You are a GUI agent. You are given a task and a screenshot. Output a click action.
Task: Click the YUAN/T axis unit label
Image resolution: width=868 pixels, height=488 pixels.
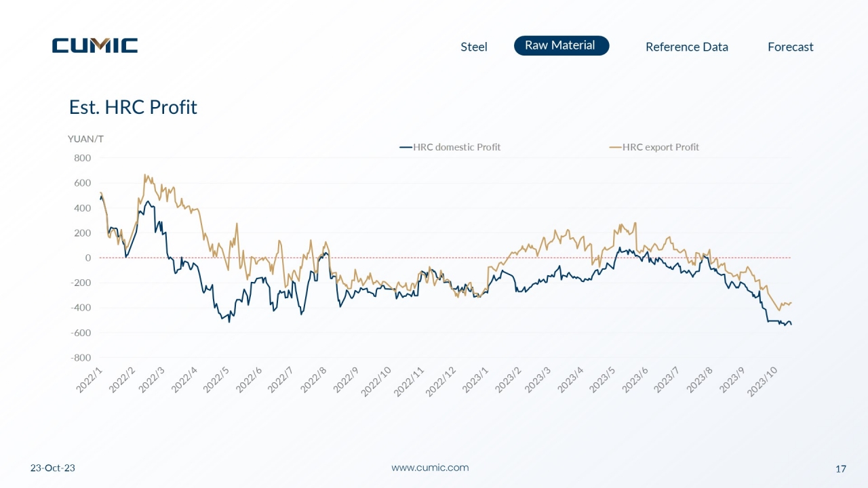(x=85, y=139)
